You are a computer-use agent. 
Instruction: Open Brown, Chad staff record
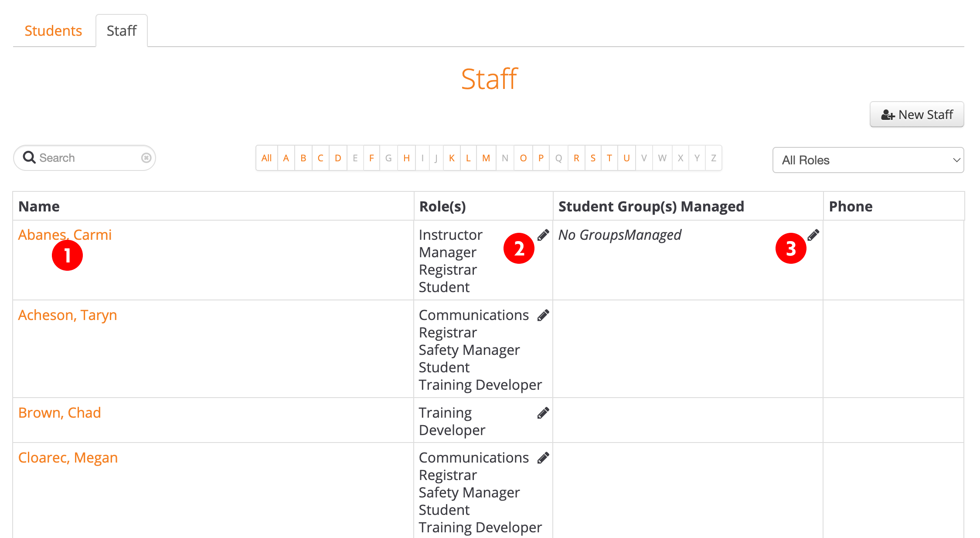[60, 413]
